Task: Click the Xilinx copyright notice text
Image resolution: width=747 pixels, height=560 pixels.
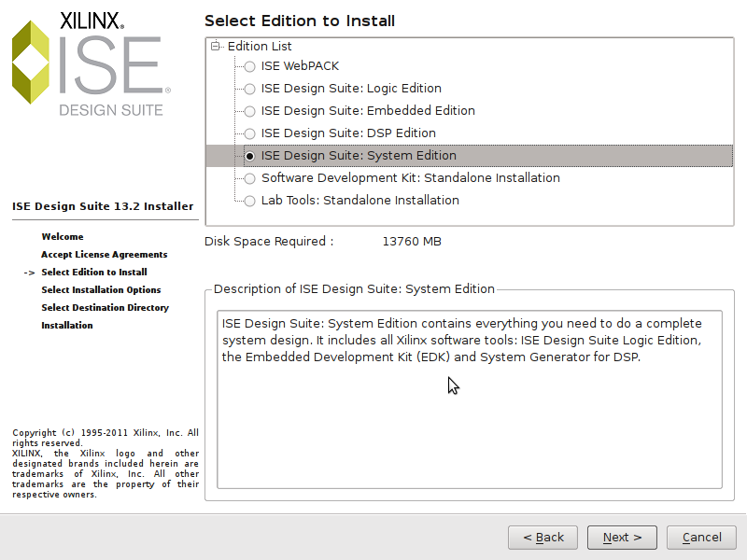Action: pyautogui.click(x=106, y=463)
